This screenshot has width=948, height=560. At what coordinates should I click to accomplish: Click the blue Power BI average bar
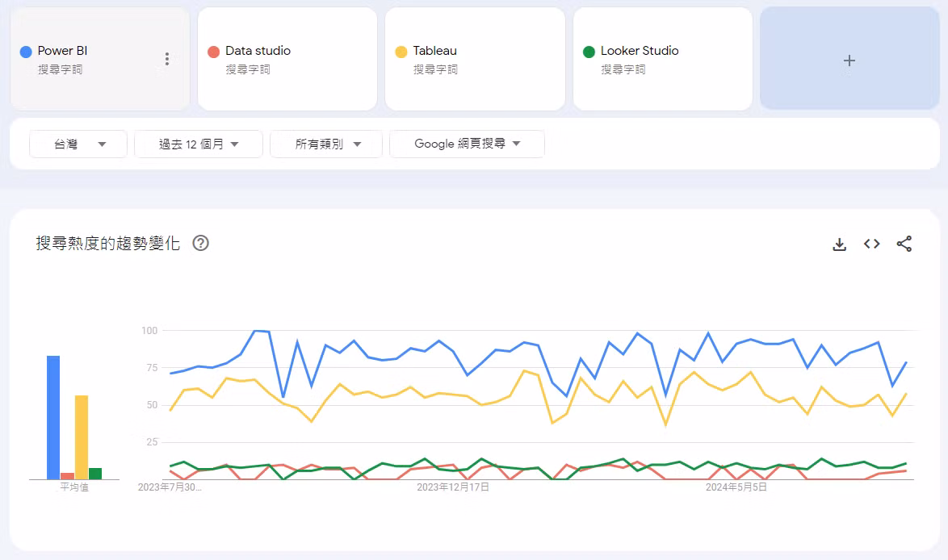pyautogui.click(x=53, y=417)
